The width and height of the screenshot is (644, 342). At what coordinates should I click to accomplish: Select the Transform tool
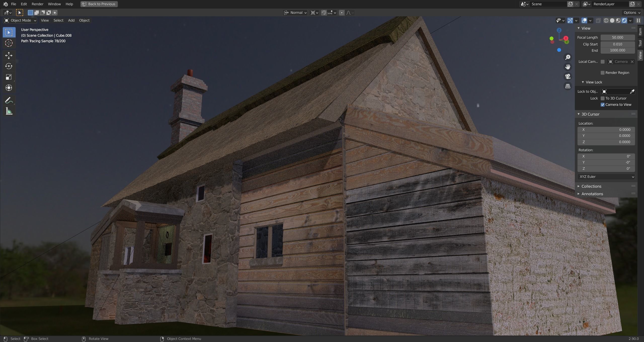[x=9, y=88]
